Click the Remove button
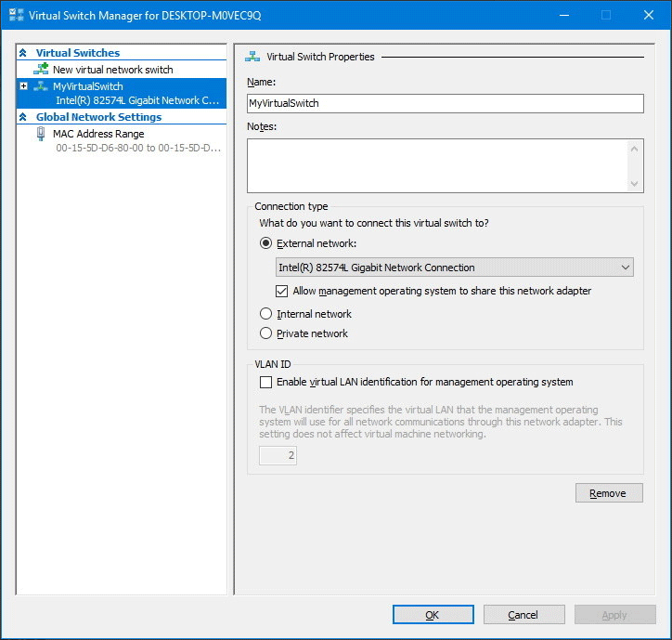This screenshot has height=640, width=672. (609, 493)
